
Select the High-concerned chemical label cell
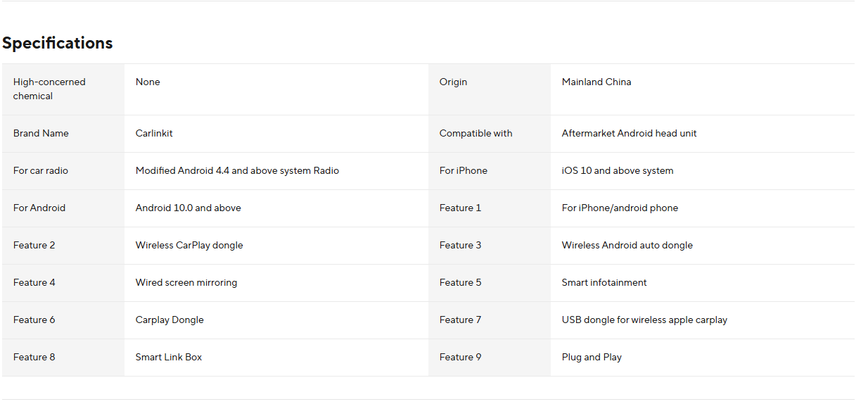(x=49, y=89)
